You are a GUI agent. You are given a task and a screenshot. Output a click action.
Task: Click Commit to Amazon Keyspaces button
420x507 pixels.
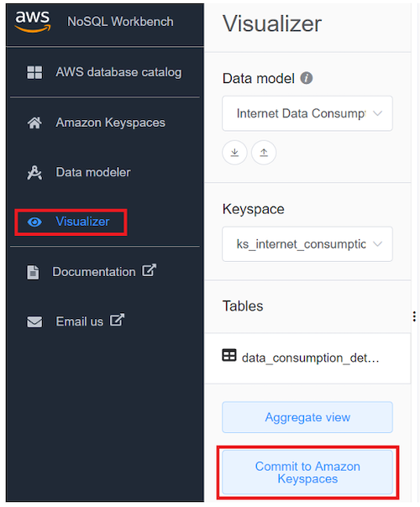coord(307,473)
